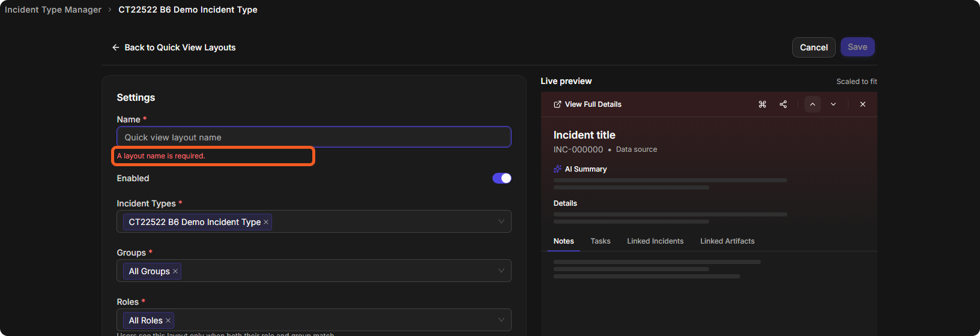
Task: Click the 'Settings' heading
Action: coord(136,97)
